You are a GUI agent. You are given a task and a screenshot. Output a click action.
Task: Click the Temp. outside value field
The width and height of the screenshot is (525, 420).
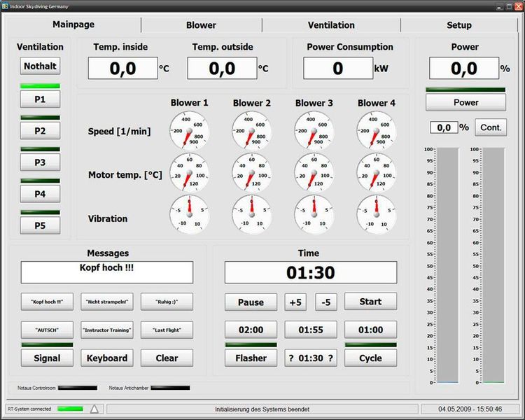(222, 69)
